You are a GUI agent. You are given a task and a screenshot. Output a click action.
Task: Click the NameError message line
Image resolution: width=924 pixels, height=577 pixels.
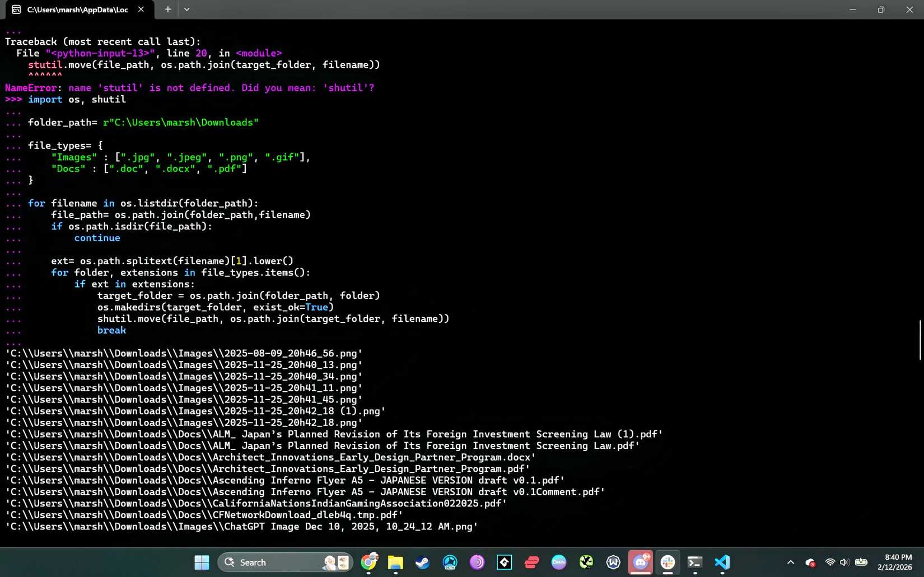click(189, 88)
